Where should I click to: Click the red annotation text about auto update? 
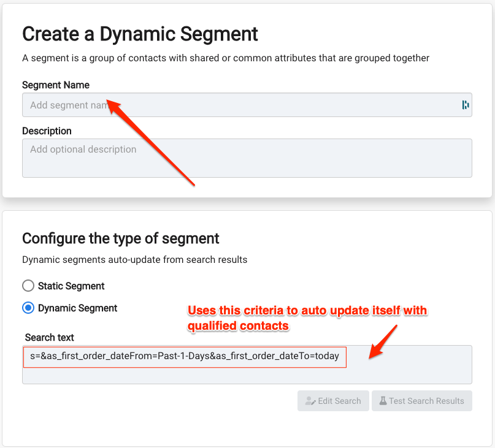[307, 318]
